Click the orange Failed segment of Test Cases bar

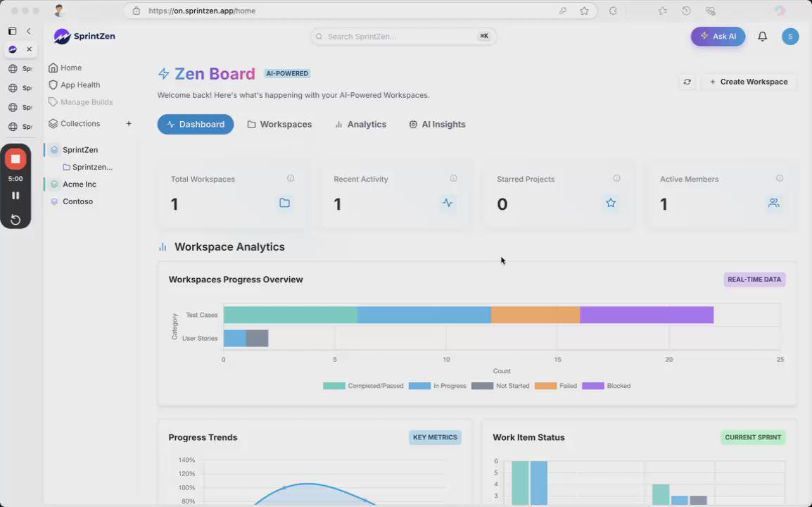tap(535, 315)
